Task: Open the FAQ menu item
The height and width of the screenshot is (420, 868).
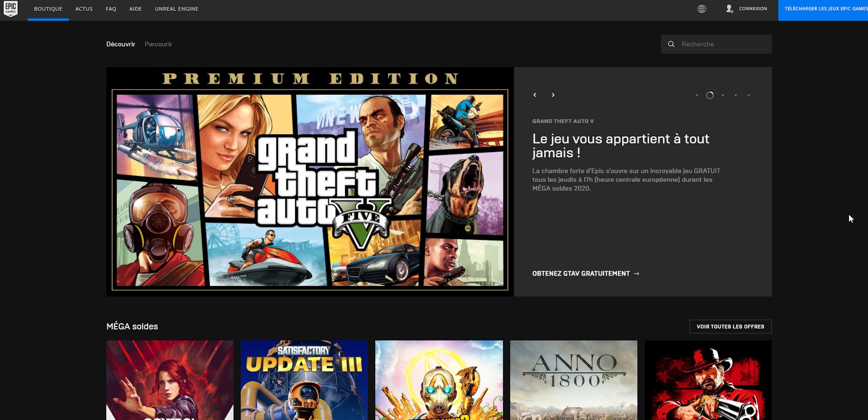Action: tap(111, 9)
